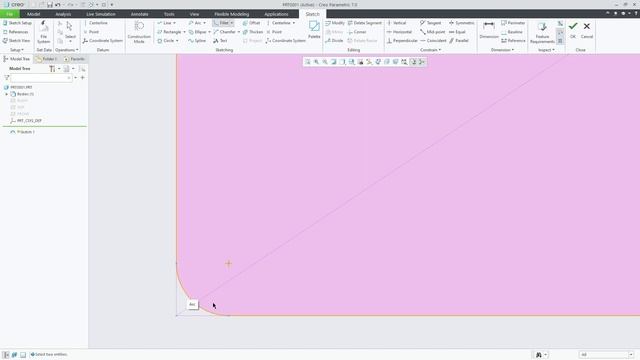Click the Baseline dimension tool
The image size is (640, 360).
pos(512,32)
